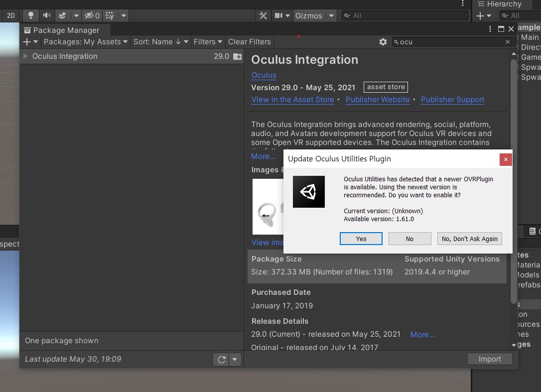Click the import icon beside version 29.0

coord(238,56)
